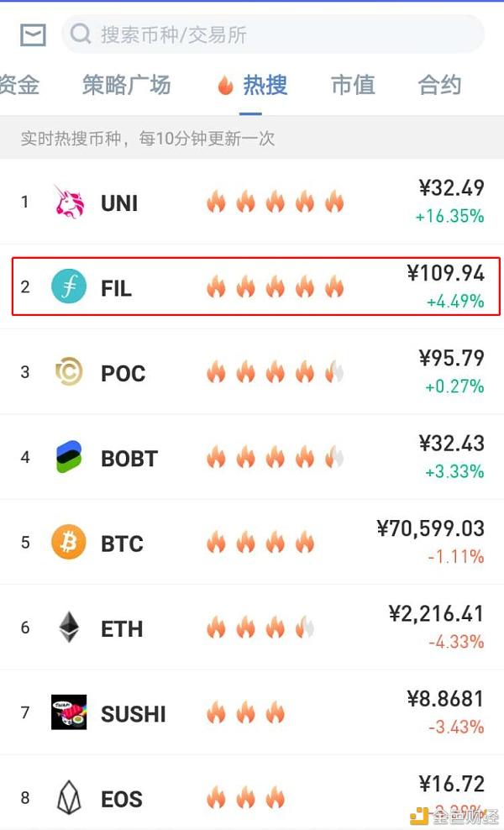Switch to the partially visible 资金 tab
This screenshot has height=830, width=504.
pyautogui.click(x=19, y=85)
